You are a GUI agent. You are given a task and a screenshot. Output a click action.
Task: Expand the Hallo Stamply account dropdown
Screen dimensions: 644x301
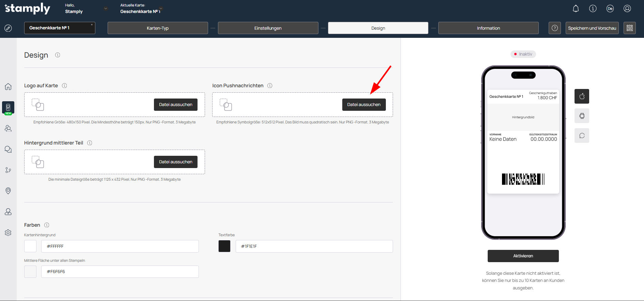click(106, 9)
